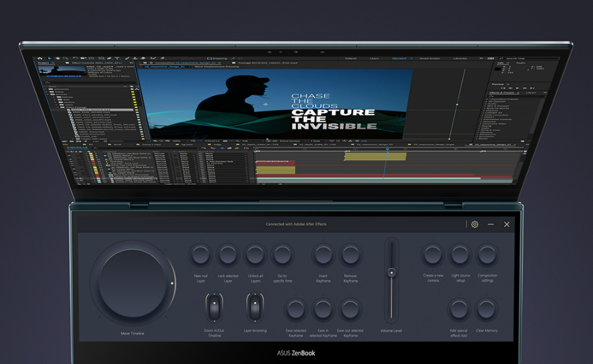
Task: Open the Footage viewer tab
Action: (x=268, y=63)
